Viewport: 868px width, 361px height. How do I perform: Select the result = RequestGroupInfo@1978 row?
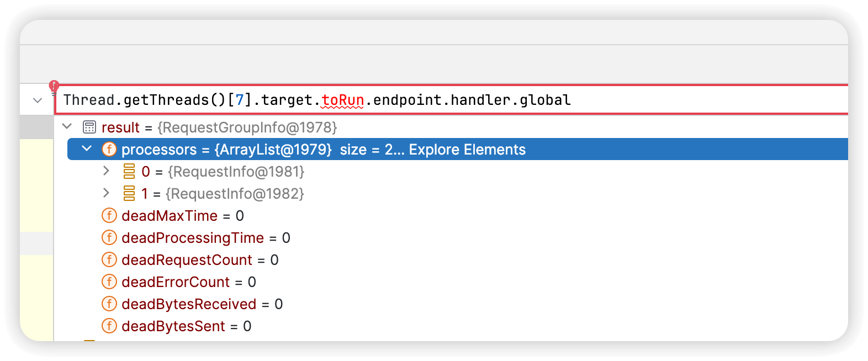pos(458,127)
